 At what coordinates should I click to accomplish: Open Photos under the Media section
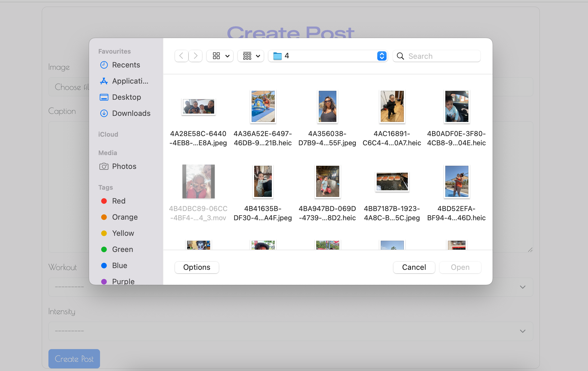pos(124,166)
